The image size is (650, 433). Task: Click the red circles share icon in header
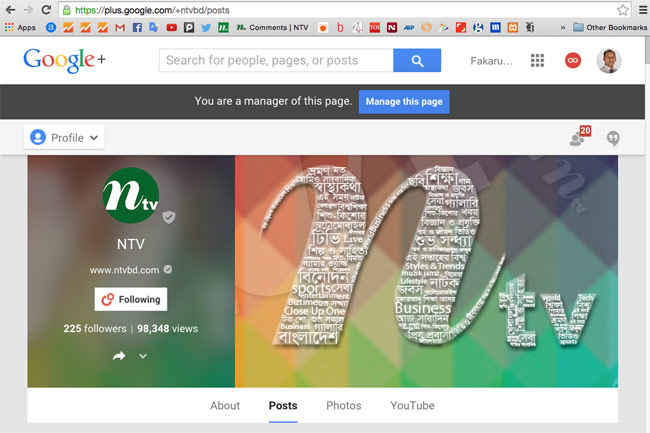click(573, 60)
